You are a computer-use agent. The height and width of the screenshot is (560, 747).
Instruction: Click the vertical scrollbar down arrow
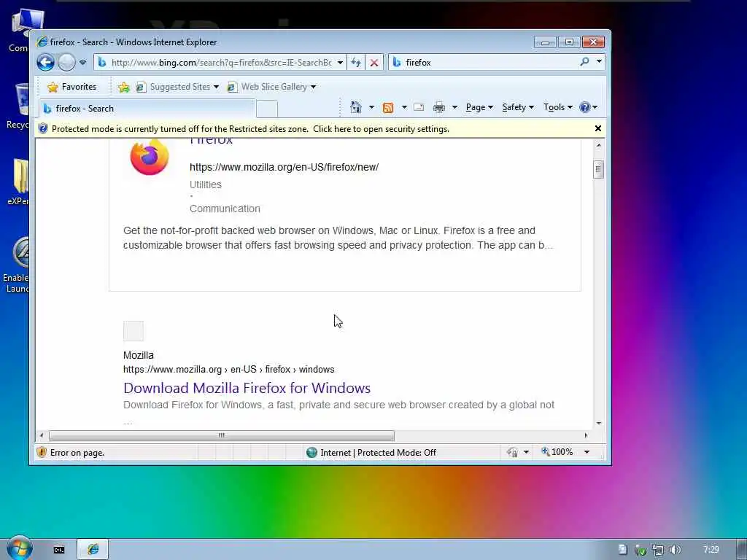click(x=599, y=423)
